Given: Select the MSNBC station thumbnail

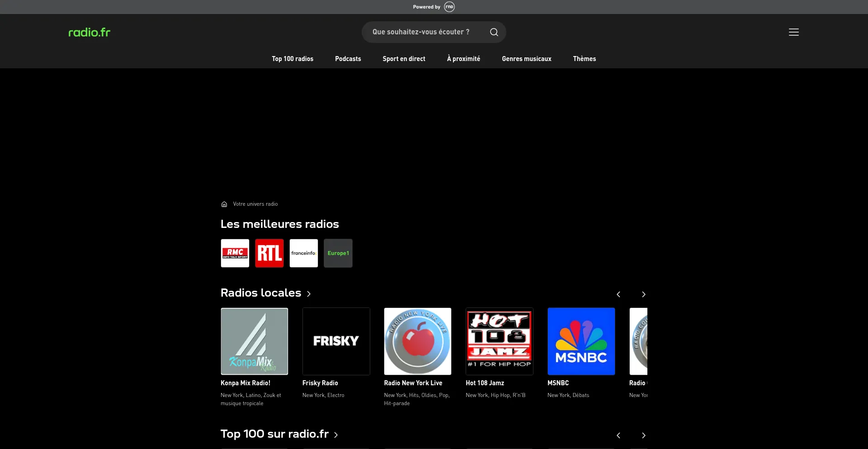Looking at the screenshot, I should pos(581,341).
